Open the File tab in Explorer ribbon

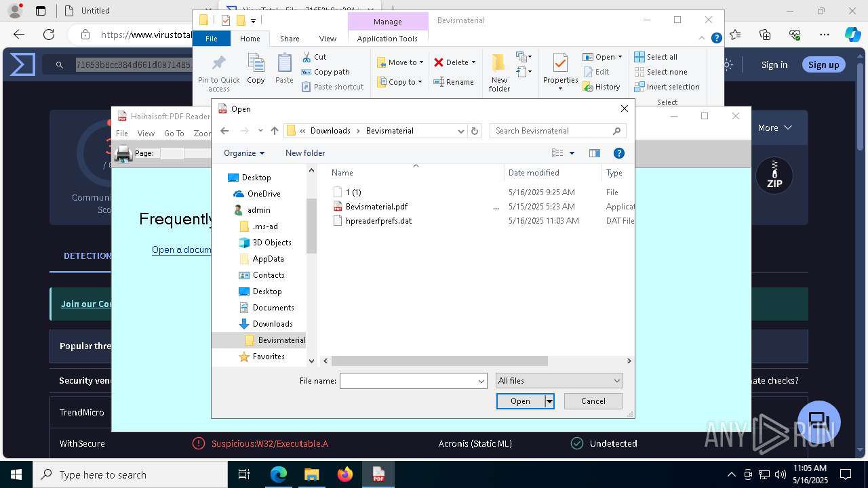click(x=212, y=39)
